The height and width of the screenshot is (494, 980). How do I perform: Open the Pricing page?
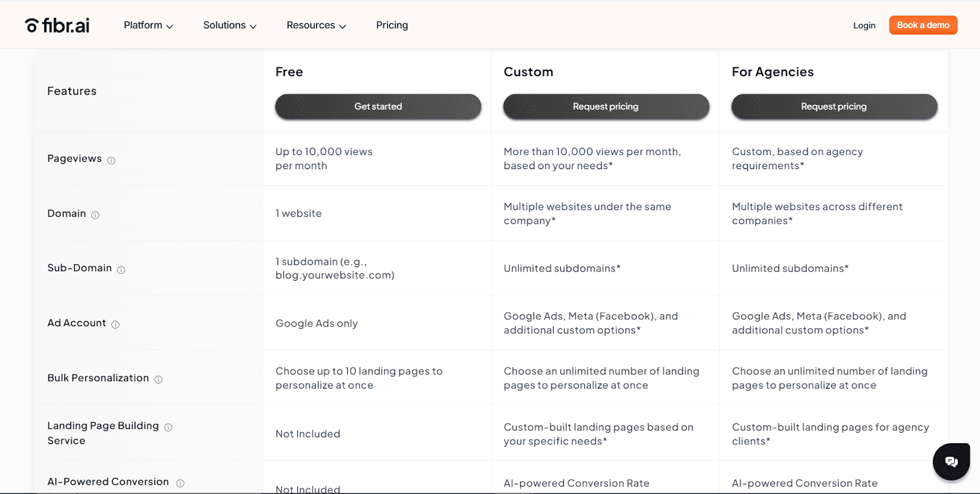coord(392,25)
